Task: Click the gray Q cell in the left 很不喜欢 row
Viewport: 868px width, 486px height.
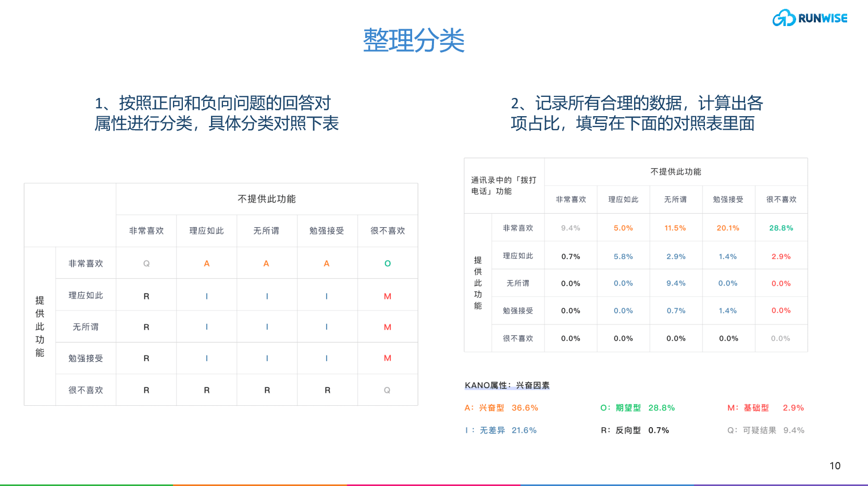Action: [x=387, y=390]
